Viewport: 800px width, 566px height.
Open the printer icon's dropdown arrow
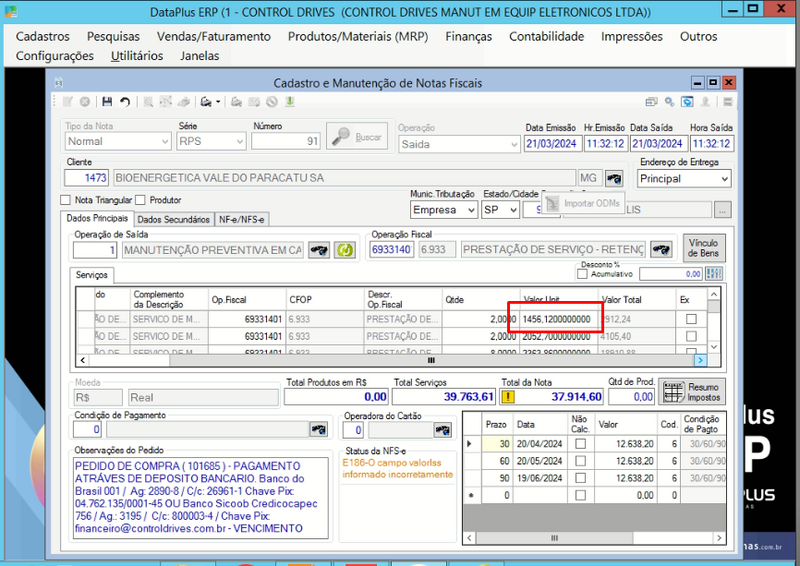pos(218,102)
